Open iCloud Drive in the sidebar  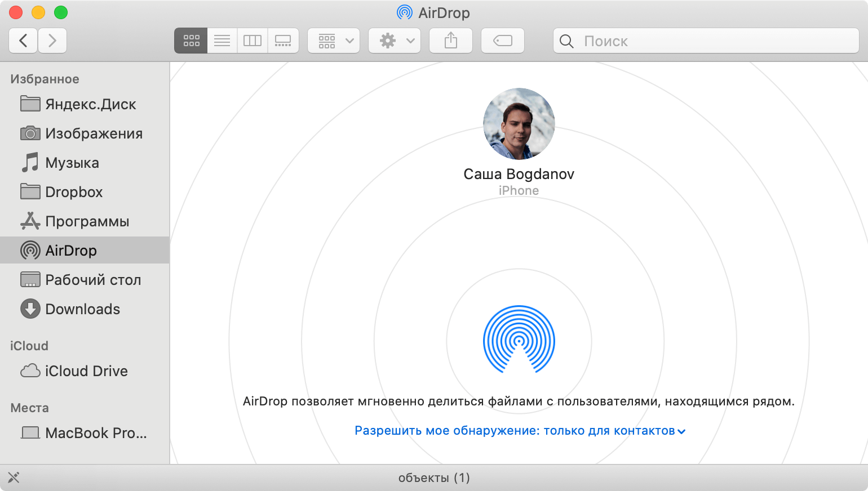(86, 371)
